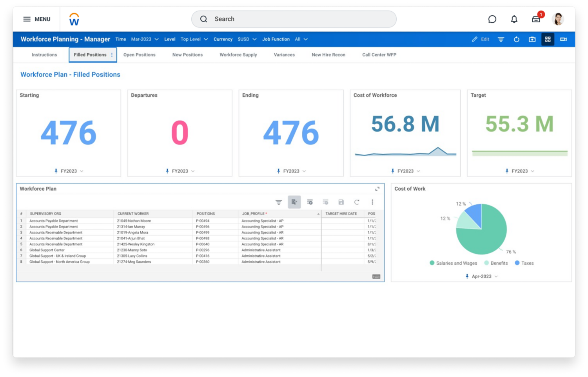Expand the Workforce Plan panel to fullscreen
The width and height of the screenshot is (588, 377).
[377, 189]
